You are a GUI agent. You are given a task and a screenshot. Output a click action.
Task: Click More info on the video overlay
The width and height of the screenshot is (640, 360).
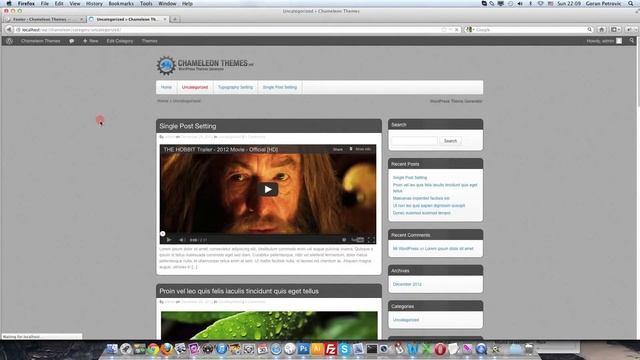(360, 149)
